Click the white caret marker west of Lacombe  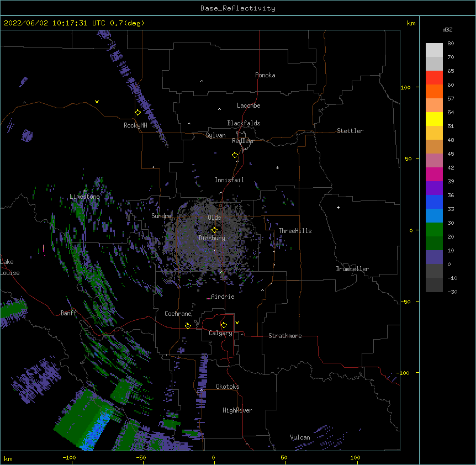pos(219,109)
